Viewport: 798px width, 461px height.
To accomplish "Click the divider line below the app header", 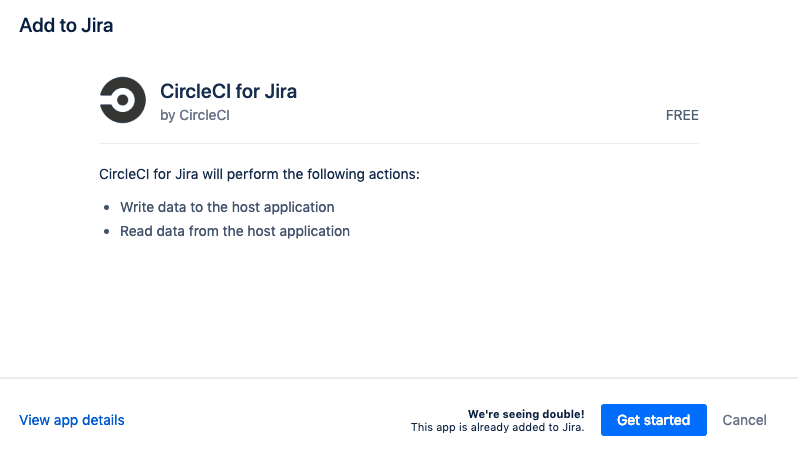I will [x=399, y=143].
